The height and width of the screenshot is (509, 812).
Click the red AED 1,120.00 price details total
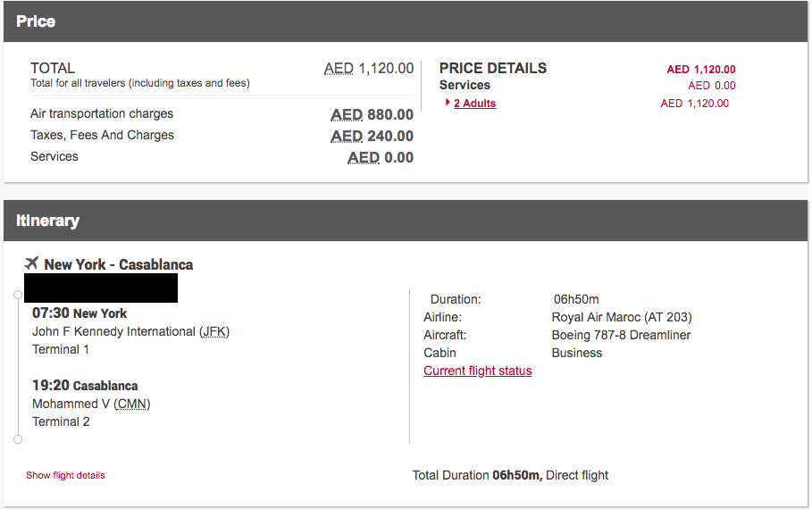click(x=701, y=70)
